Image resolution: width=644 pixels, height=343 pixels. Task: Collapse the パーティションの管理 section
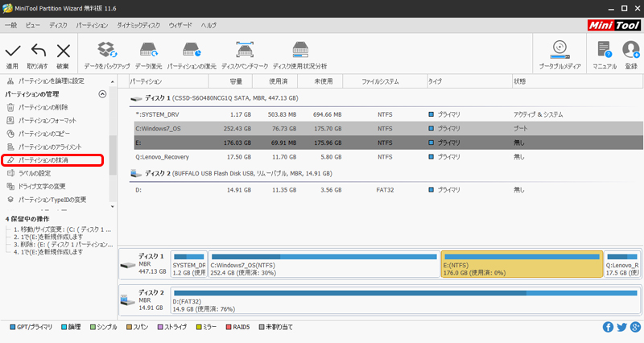(x=102, y=94)
